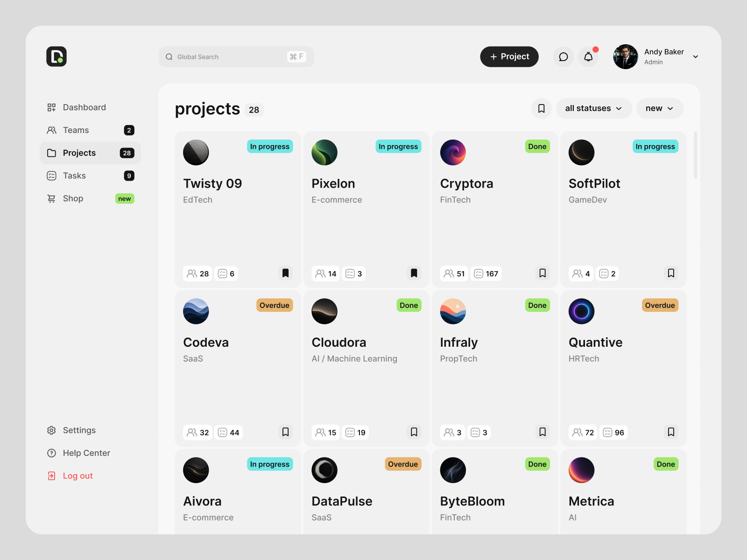Click the members count on Cryptora card
747x560 pixels.
coord(454,273)
